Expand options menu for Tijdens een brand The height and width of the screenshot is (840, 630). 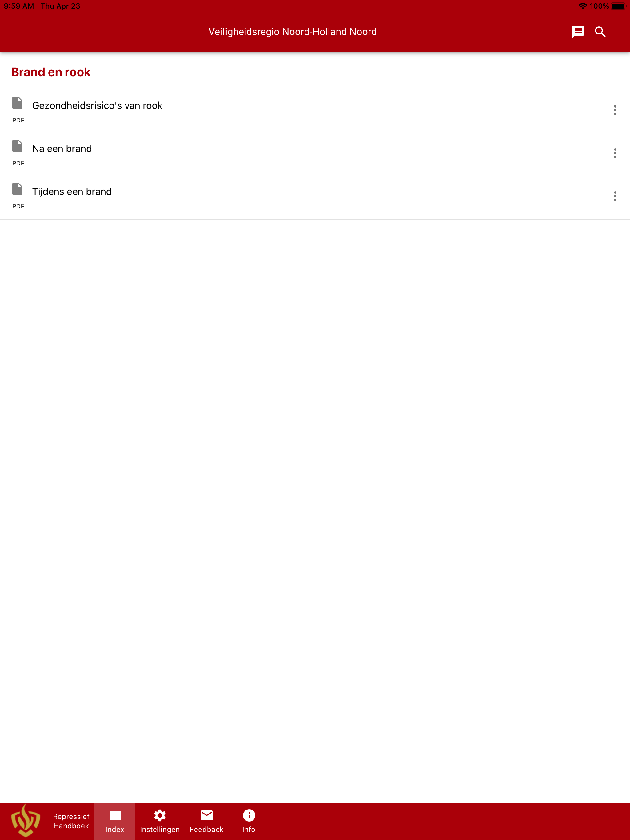pos(615,196)
